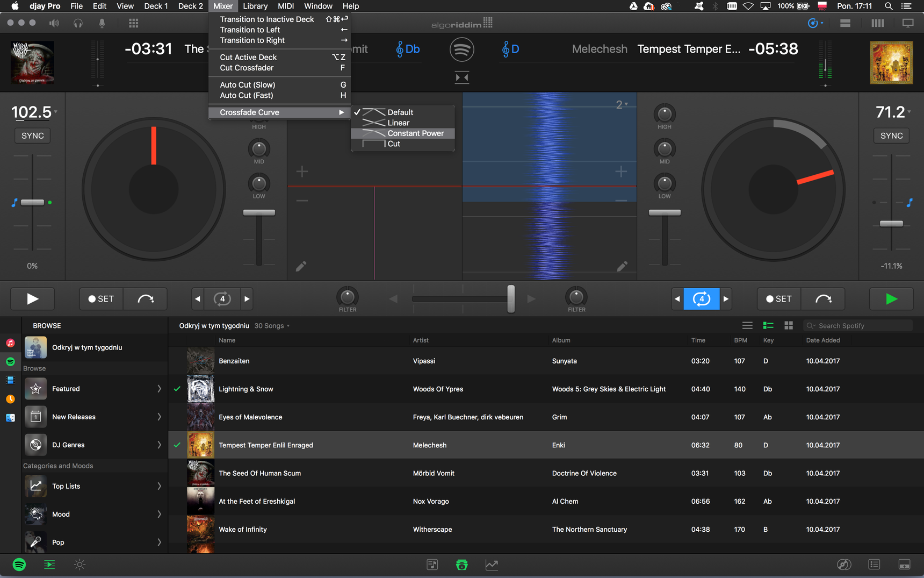This screenshot has height=578, width=924.
Task: Expand New Releases in browse sidebar
Action: pos(159,417)
